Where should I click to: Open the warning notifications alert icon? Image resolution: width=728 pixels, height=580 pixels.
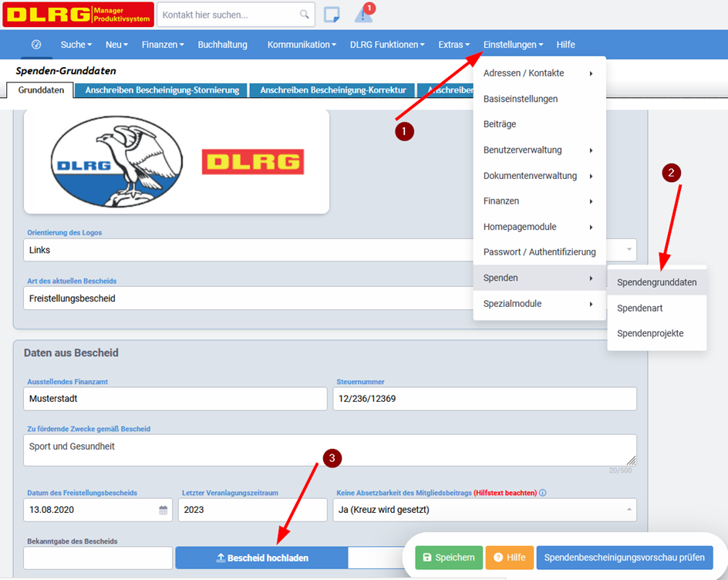click(x=363, y=15)
